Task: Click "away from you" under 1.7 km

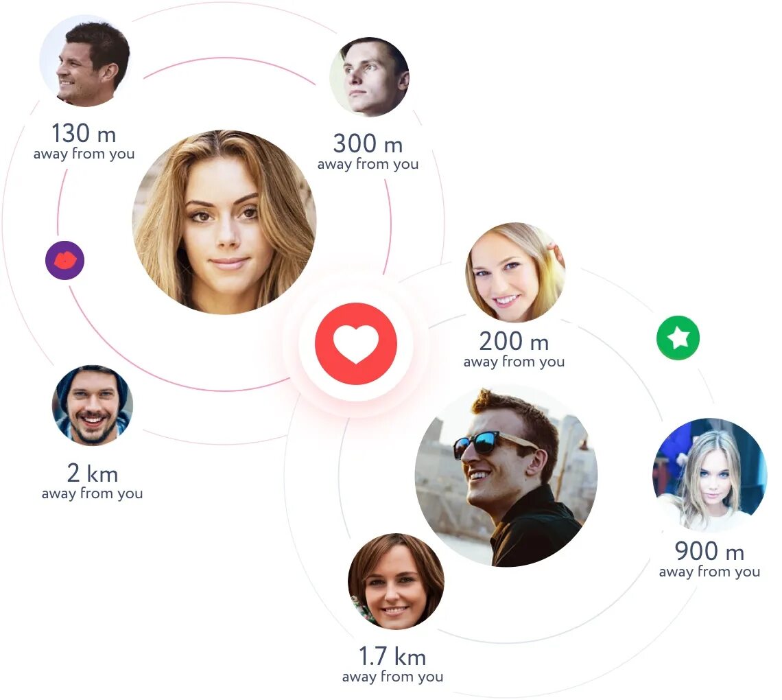Action: (392, 677)
